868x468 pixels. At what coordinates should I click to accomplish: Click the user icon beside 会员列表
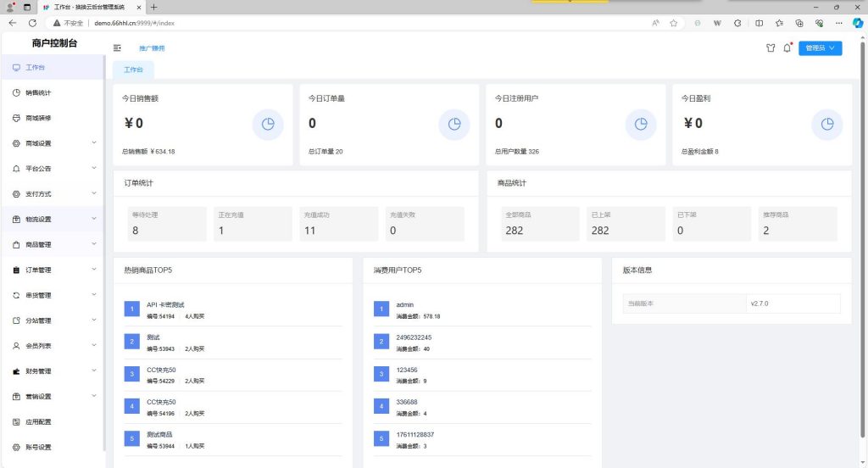(x=16, y=346)
